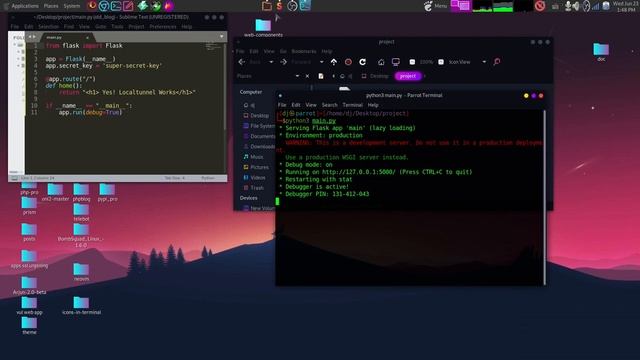Close the main.py tab in Sublime
This screenshot has width=640, height=360.
point(87,37)
